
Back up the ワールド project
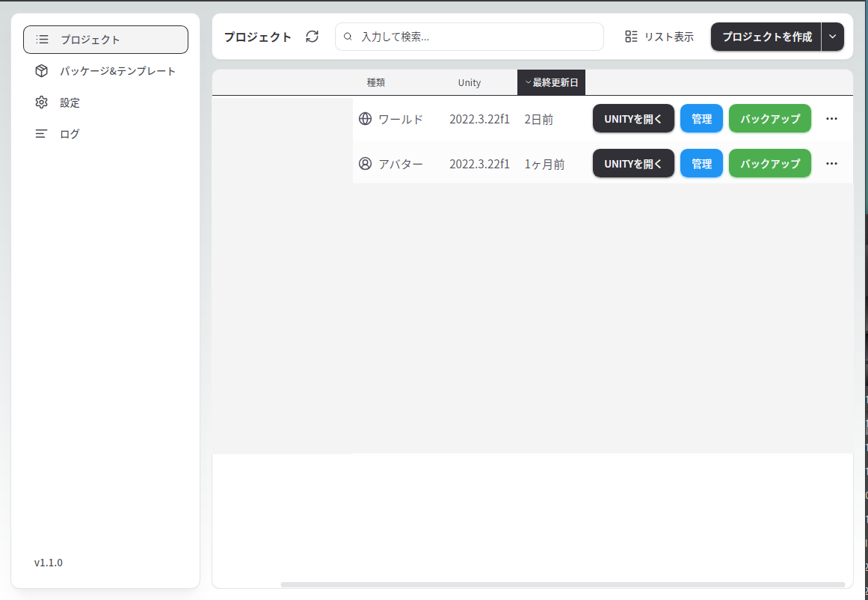click(770, 118)
